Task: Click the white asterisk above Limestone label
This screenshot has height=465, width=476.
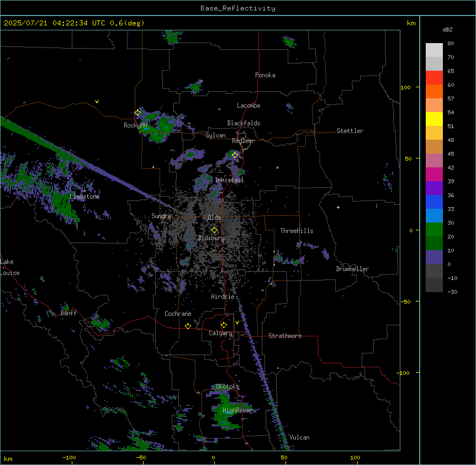Action: tap(84, 191)
